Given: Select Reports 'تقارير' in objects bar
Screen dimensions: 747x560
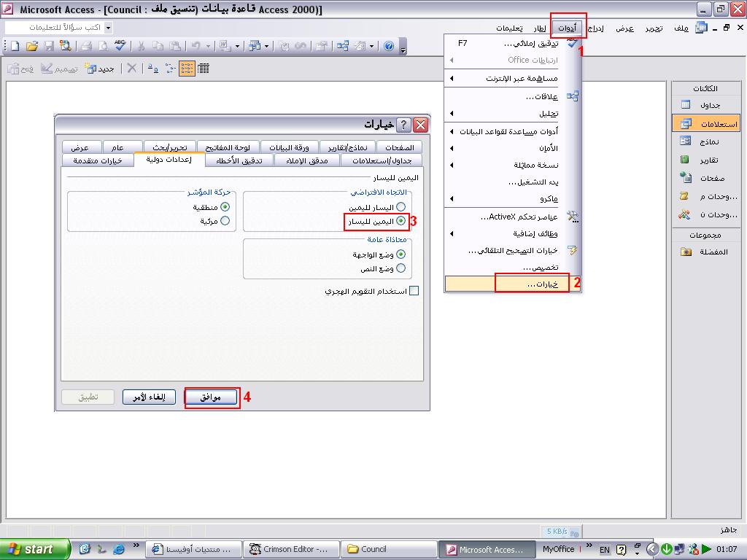Looking at the screenshot, I should coord(706,160).
